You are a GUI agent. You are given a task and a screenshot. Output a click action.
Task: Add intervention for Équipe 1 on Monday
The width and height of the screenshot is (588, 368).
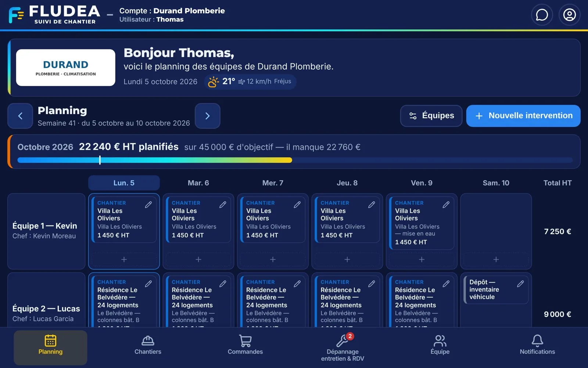(x=124, y=259)
